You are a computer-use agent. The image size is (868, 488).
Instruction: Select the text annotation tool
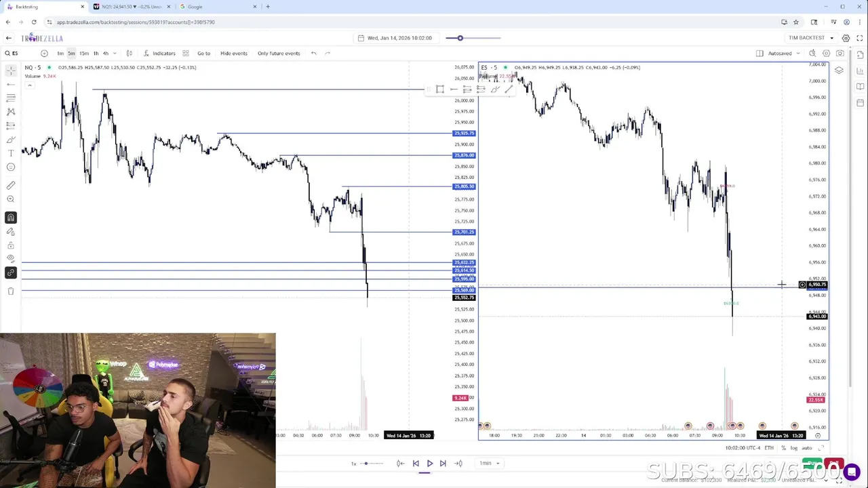[11, 153]
